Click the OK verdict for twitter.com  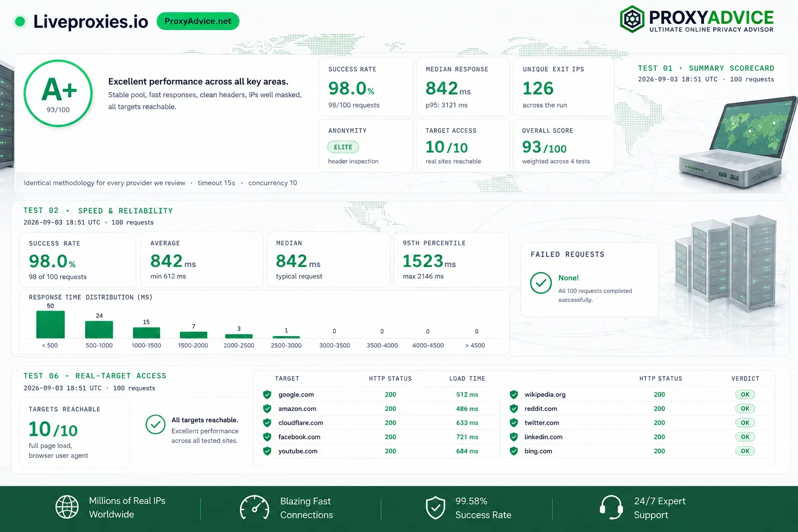745,423
